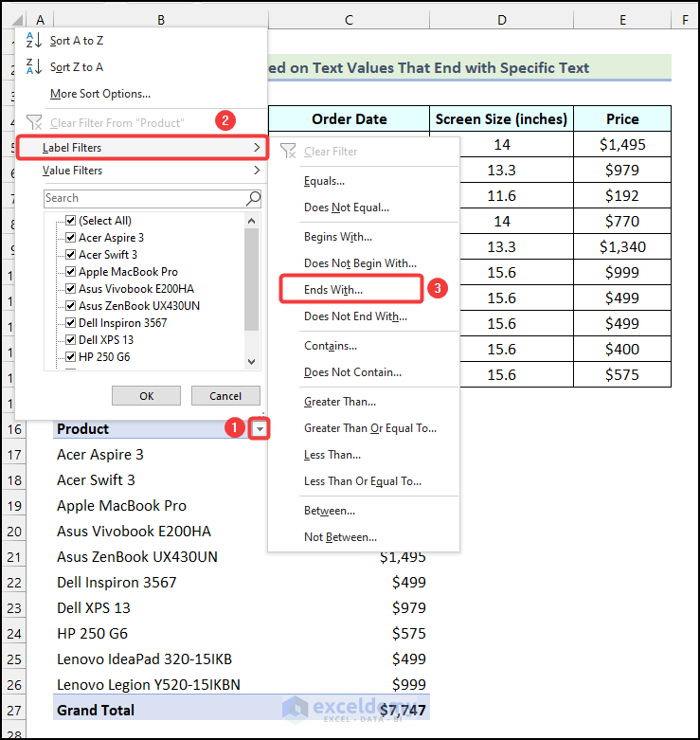Click the Product pivot header cell
This screenshot has width=700, height=740.
click(150, 429)
